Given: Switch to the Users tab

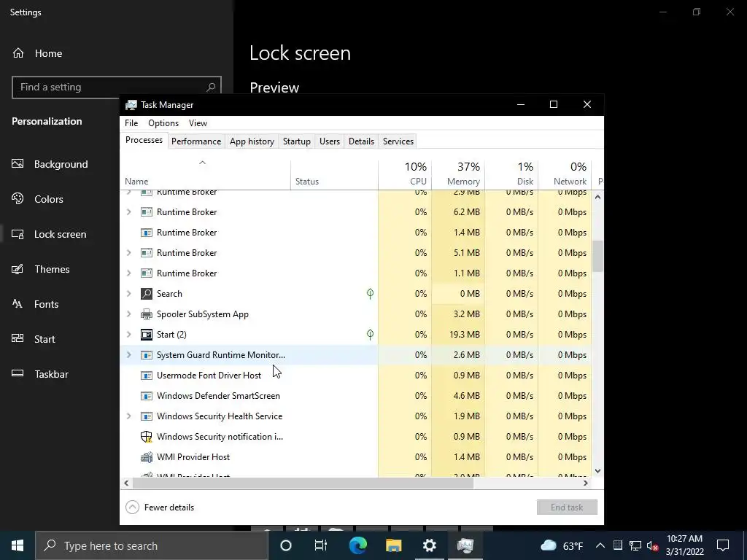Looking at the screenshot, I should pyautogui.click(x=330, y=141).
